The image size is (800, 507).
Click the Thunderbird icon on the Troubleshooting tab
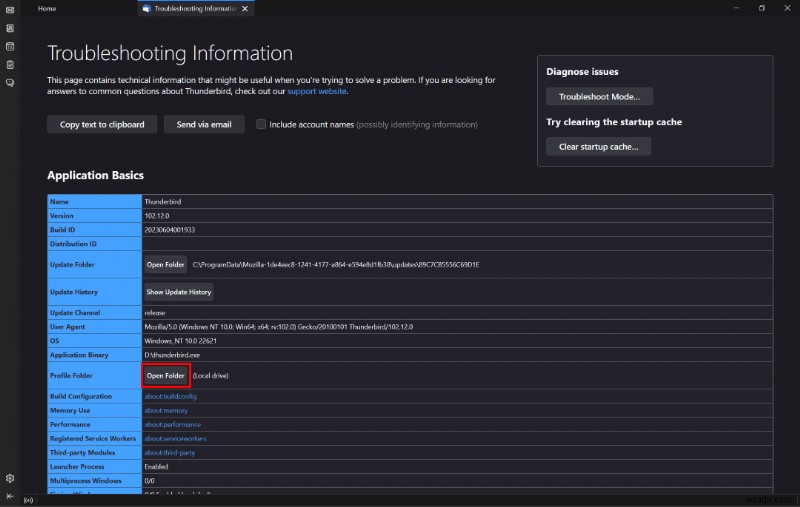point(146,9)
